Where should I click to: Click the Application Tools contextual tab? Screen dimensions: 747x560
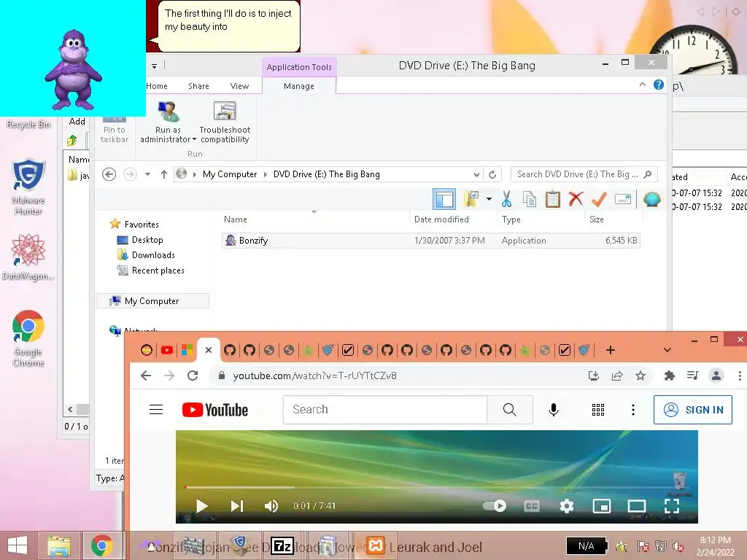[298, 67]
